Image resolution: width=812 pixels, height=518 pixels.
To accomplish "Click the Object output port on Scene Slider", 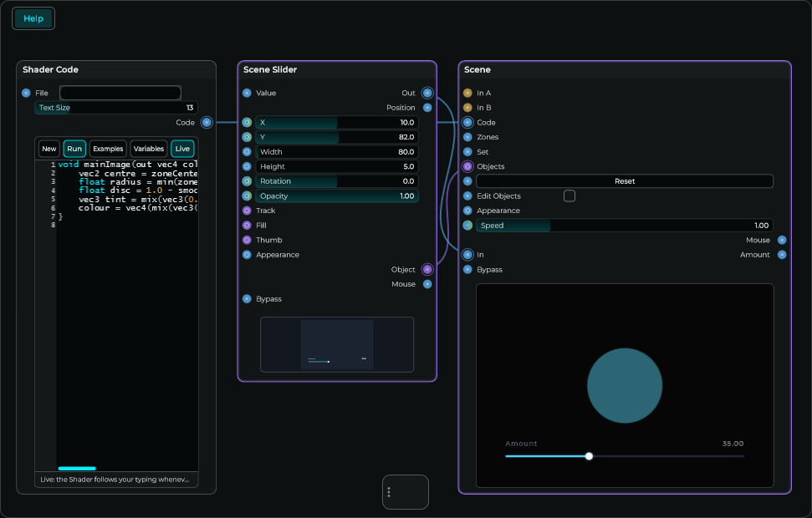I will click(x=427, y=270).
